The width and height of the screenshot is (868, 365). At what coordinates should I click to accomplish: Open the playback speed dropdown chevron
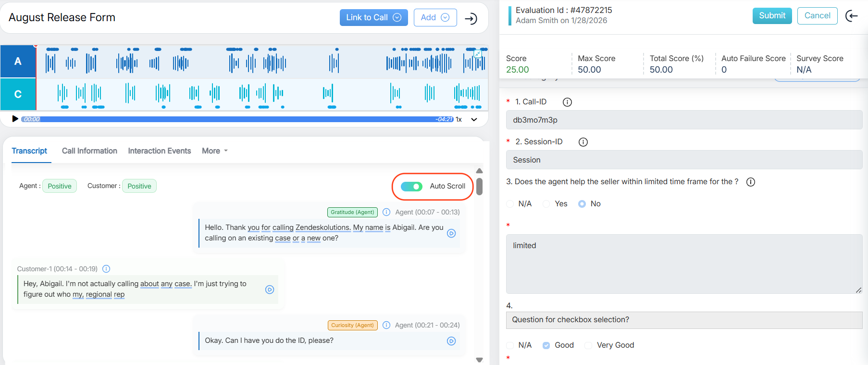[x=474, y=119]
